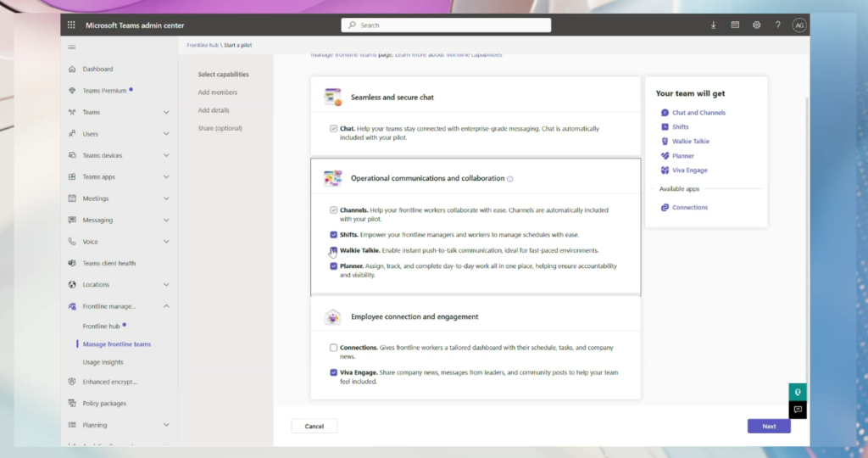Expand the Meetings section chevron
Viewport: 868px width, 458px height.
(x=166, y=198)
